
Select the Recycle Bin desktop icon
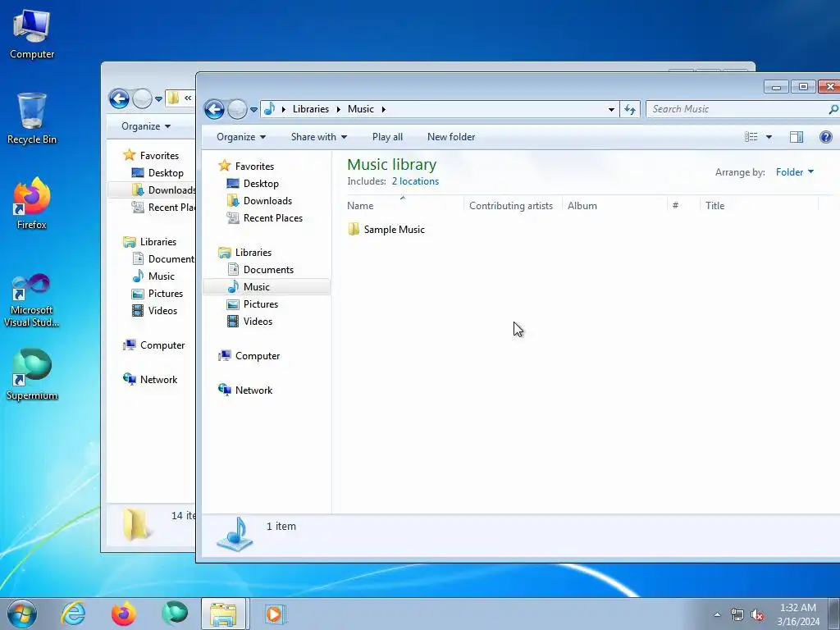32,118
